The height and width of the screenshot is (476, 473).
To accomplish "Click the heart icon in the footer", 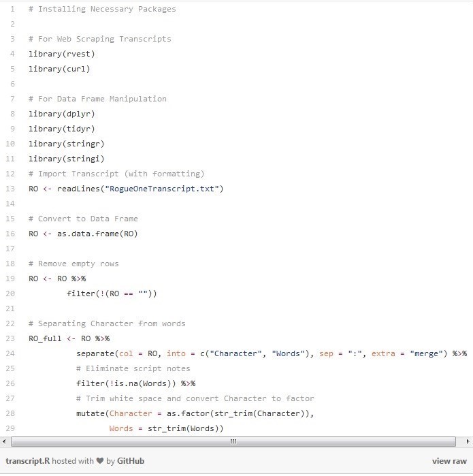I will (100, 461).
